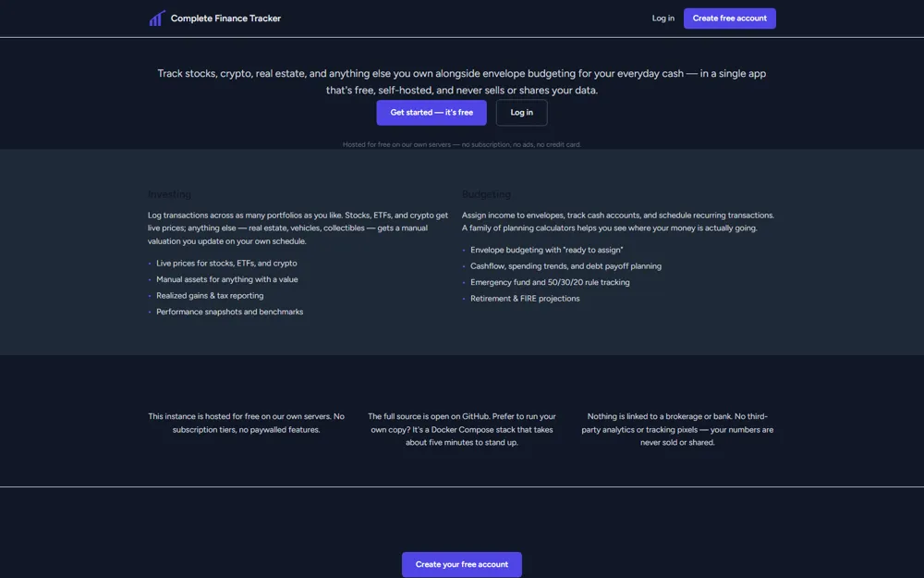
Task: Click the outlined Log in button below tagline
Action: (x=521, y=113)
